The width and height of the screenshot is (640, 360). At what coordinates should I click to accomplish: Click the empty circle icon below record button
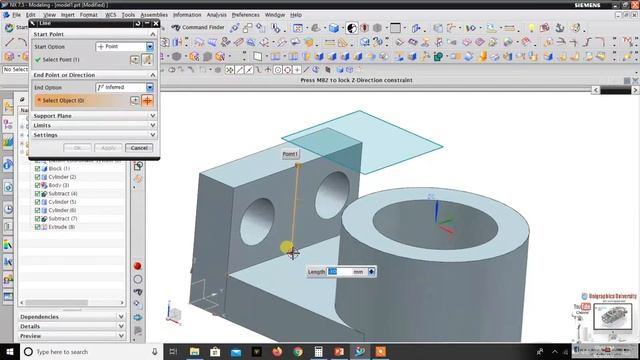[138, 279]
